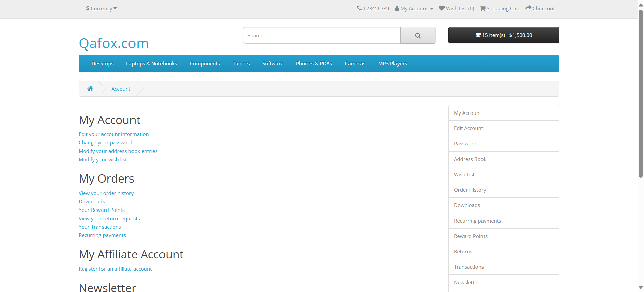Open MP3 Players category menu
644x292 pixels.
(392, 64)
